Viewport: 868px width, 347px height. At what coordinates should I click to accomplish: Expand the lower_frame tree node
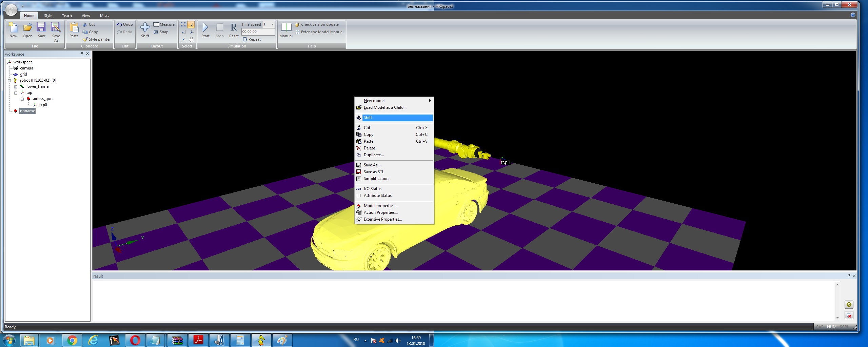click(x=16, y=87)
